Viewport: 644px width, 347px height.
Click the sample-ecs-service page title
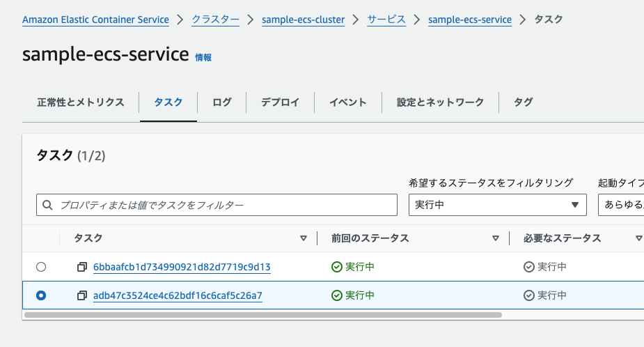[x=106, y=54]
